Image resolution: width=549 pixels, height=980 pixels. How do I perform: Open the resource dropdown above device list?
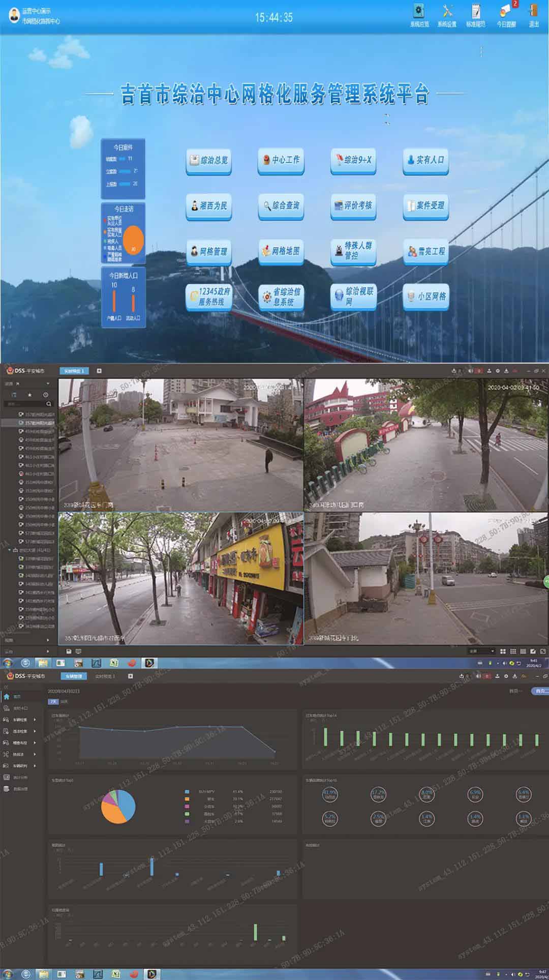click(48, 383)
